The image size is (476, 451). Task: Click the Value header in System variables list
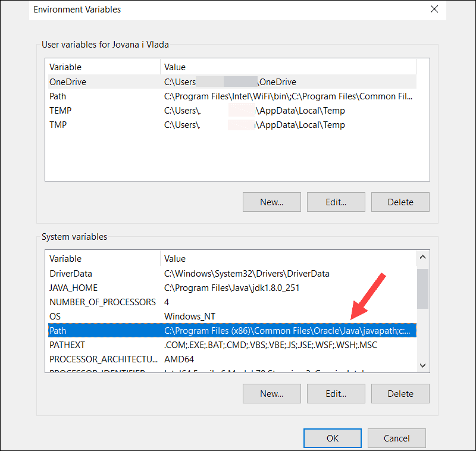point(288,259)
